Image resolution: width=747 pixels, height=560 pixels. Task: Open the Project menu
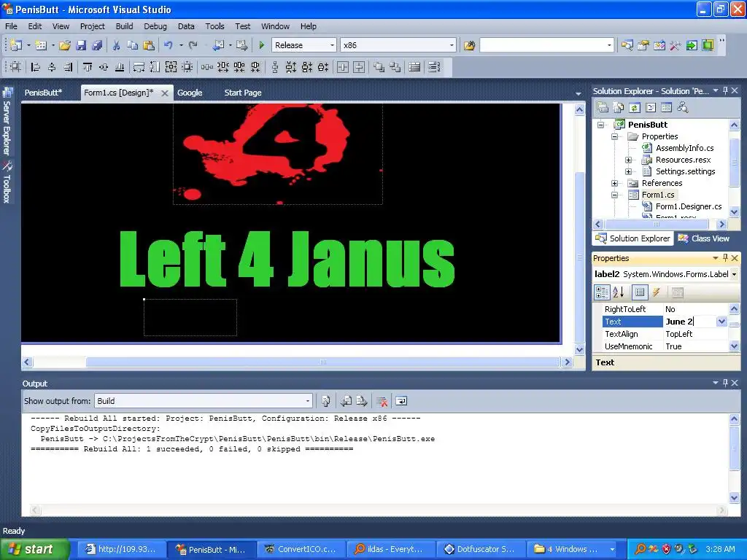[93, 26]
